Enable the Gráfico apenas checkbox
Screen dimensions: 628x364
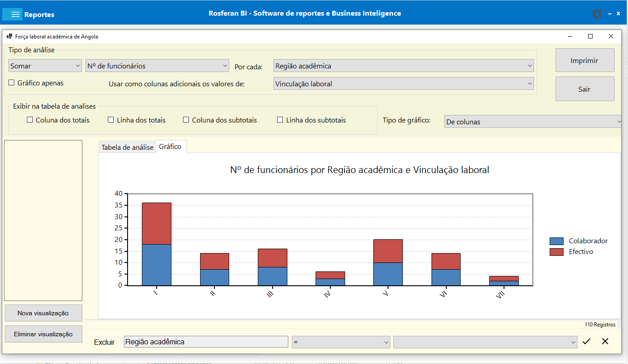(x=12, y=83)
